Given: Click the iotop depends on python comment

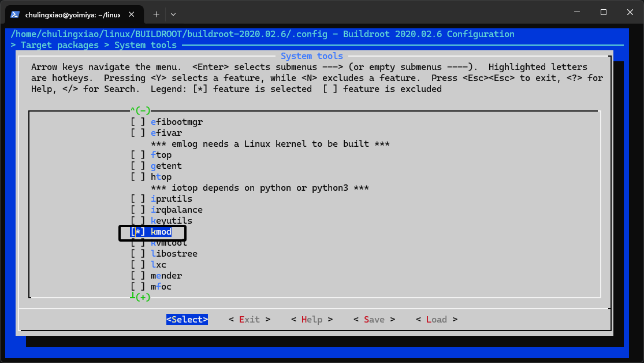Looking at the screenshot, I should coord(260,188).
